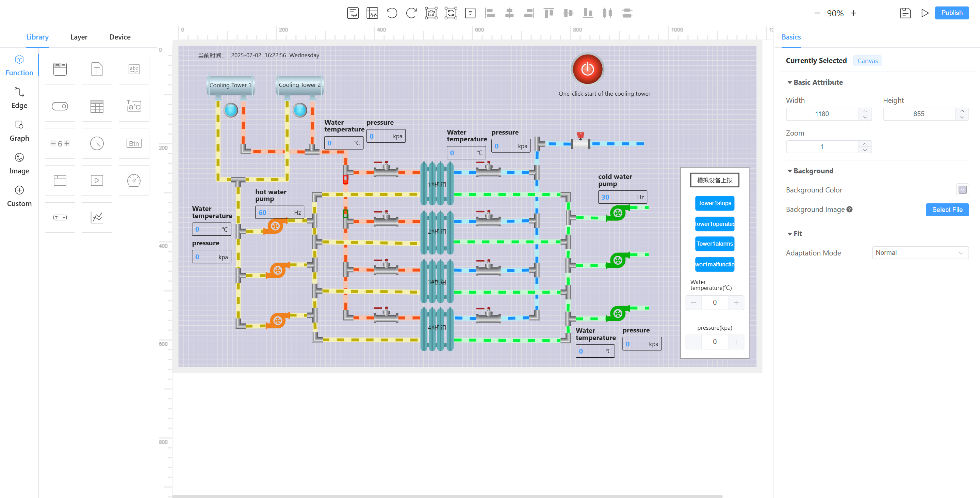Screen dimensions: 980x498
Task: Open the Adaptation Mode dropdown
Action: (920, 253)
